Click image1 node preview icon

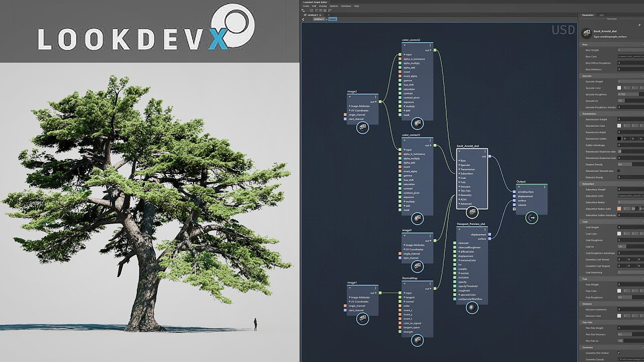click(x=362, y=319)
